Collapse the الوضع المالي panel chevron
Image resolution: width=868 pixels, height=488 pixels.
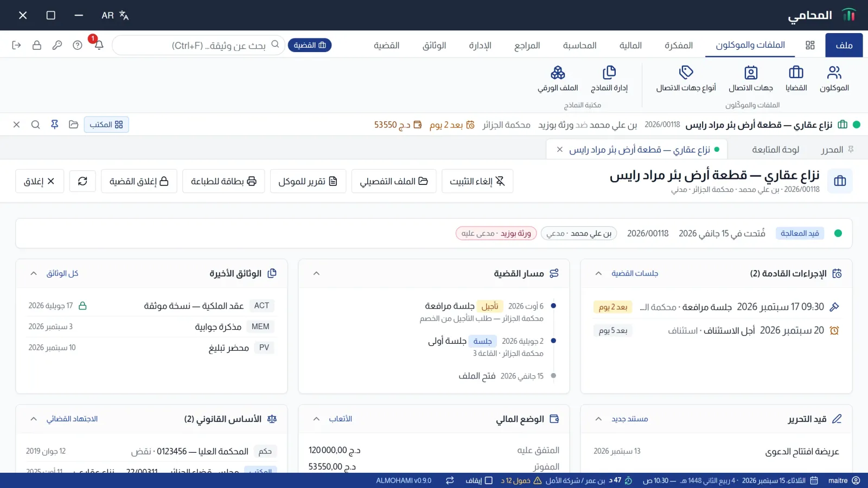tap(317, 419)
